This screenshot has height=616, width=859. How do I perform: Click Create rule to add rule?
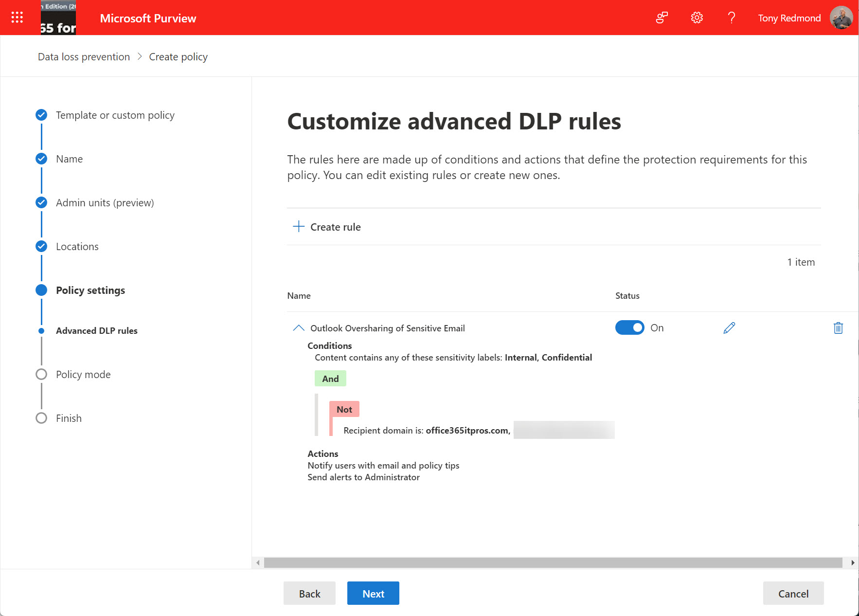coord(327,227)
